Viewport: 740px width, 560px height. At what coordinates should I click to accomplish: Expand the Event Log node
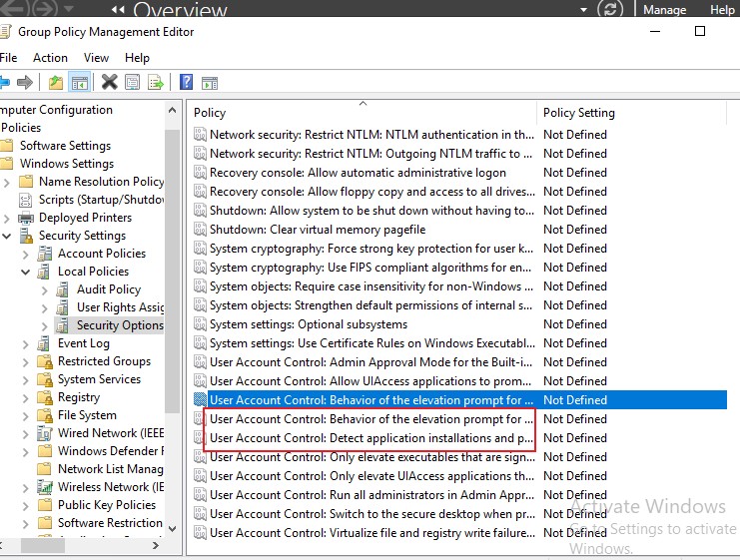pyautogui.click(x=26, y=344)
